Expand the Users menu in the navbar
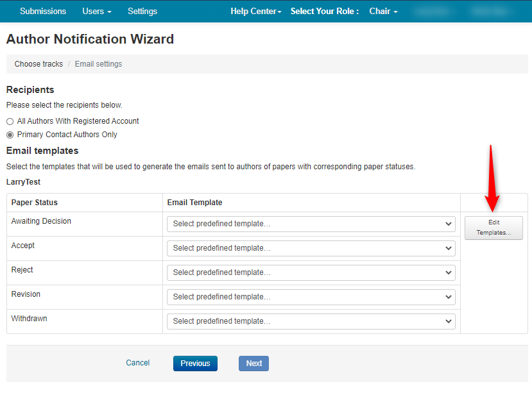This screenshot has height=393, width=532. click(x=96, y=12)
